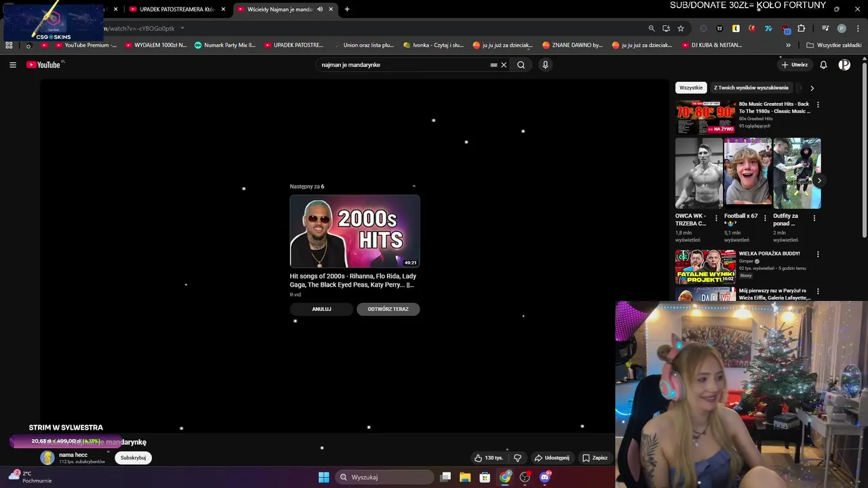The width and height of the screenshot is (868, 488).
Task: Run the search via magnifier button
Action: coord(521,65)
